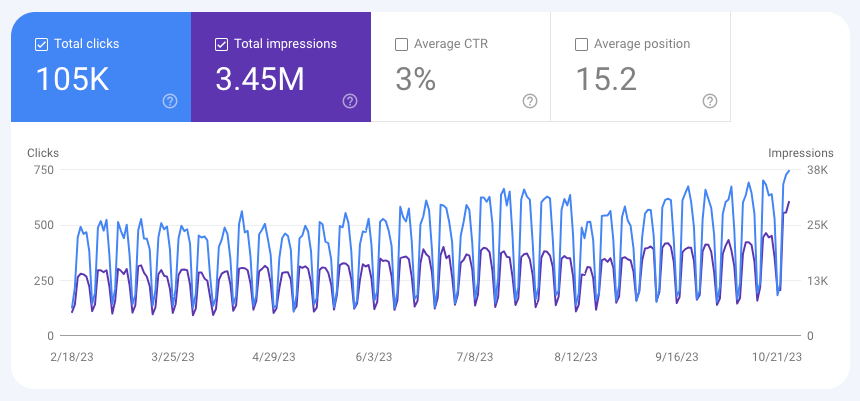860x401 pixels.
Task: Click the 9/16/23 date label
Action: 676,357
